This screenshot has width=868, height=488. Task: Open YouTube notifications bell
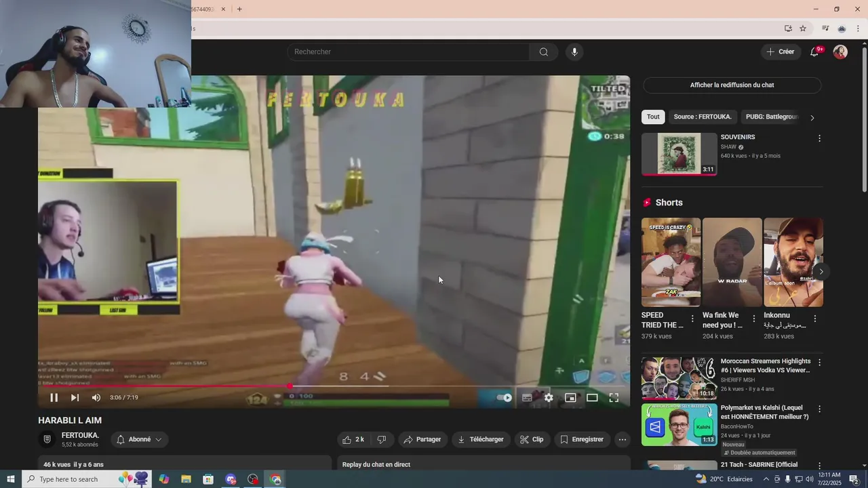[815, 52]
